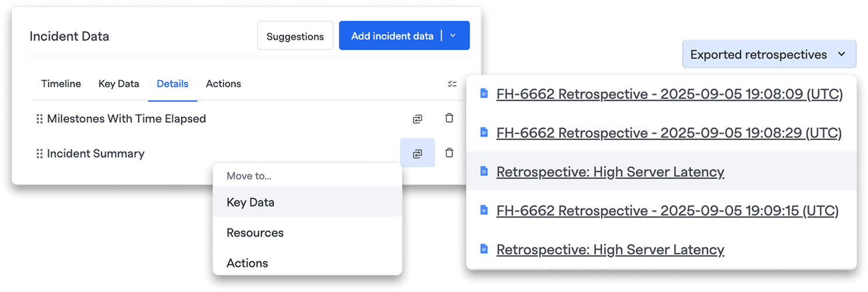Open the Key Data tab

click(x=119, y=84)
